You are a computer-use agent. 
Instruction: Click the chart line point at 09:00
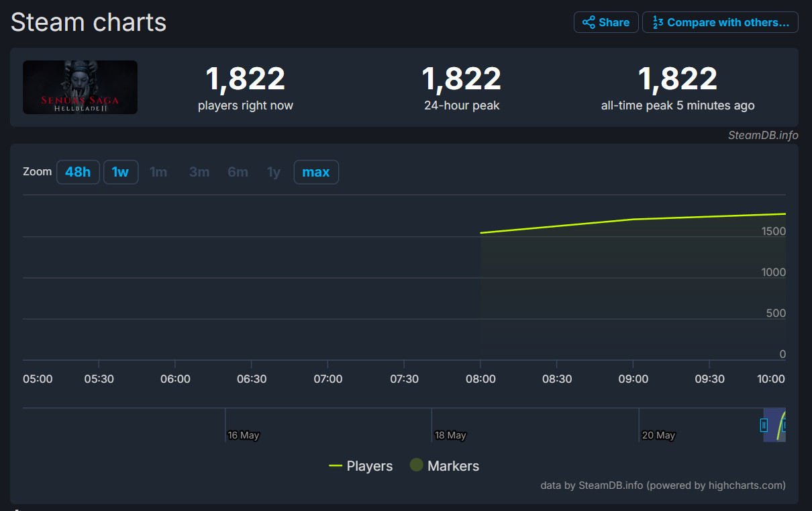[x=633, y=219]
